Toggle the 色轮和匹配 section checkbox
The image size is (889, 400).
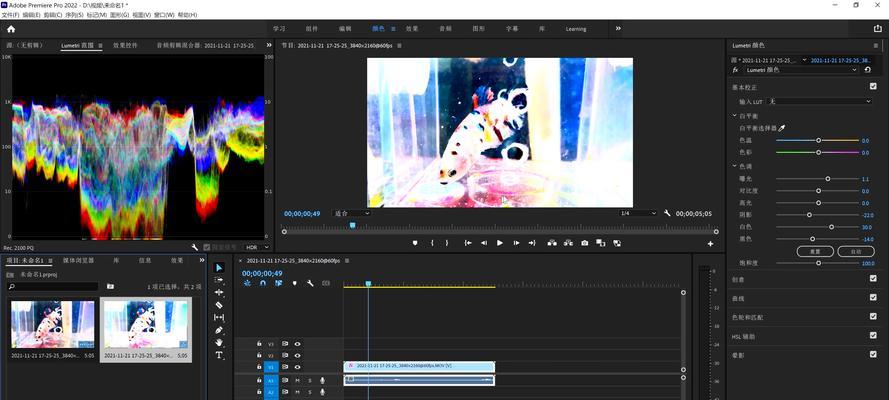tap(873, 316)
